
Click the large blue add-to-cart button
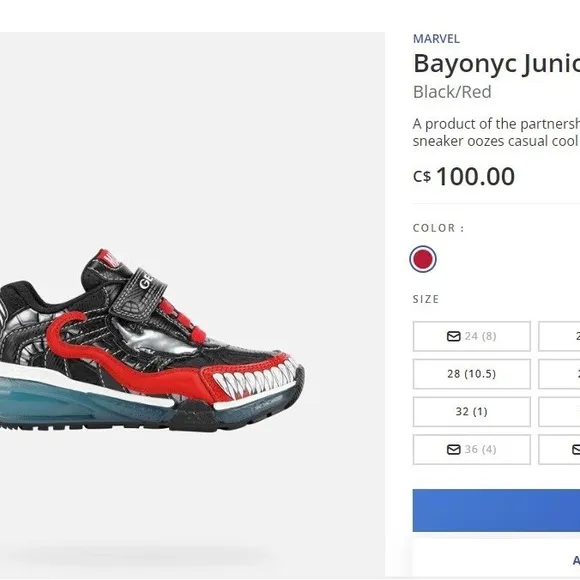click(x=496, y=510)
